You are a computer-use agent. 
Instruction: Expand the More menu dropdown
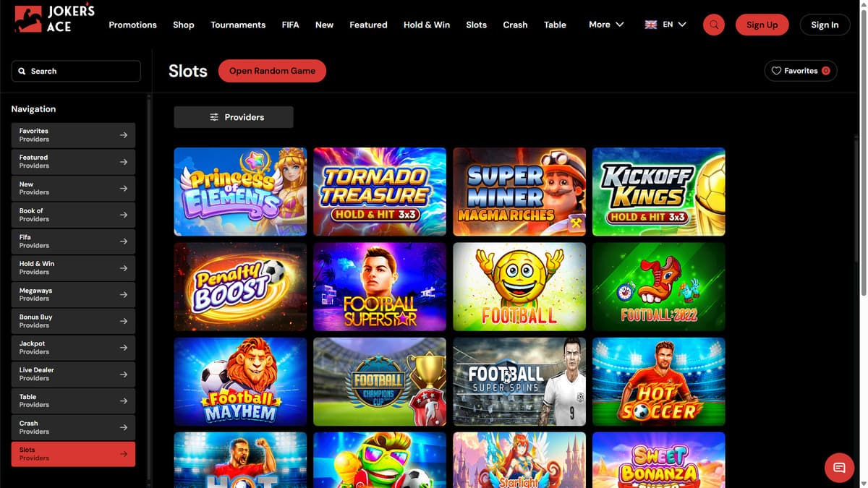coord(606,25)
